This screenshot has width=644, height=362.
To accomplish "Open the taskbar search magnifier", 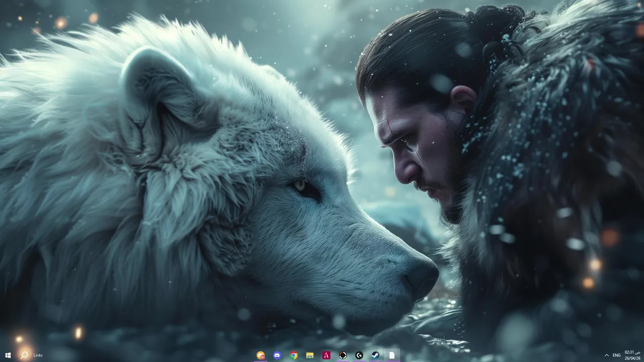I will coord(24,355).
